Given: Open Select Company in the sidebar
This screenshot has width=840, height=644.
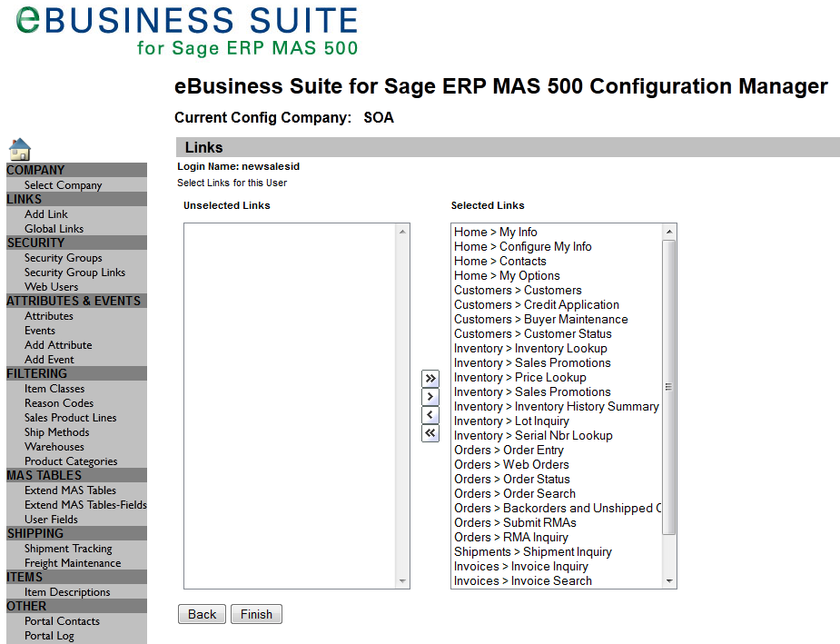Looking at the screenshot, I should [63, 185].
